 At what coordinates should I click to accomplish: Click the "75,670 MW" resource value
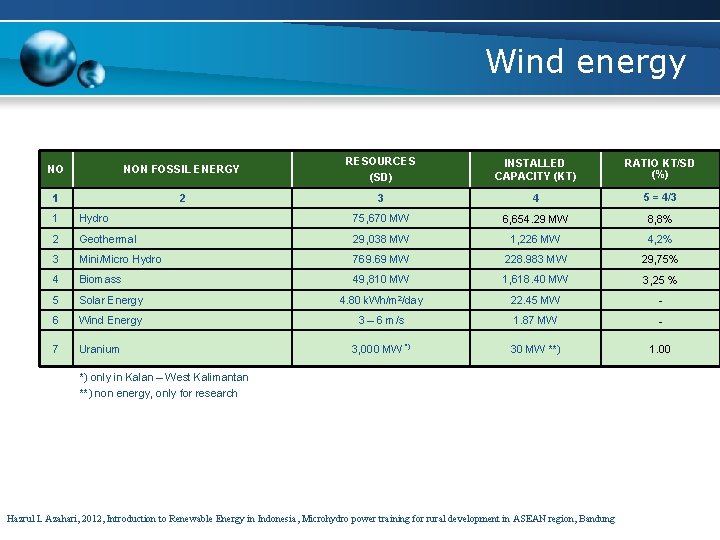(381, 218)
